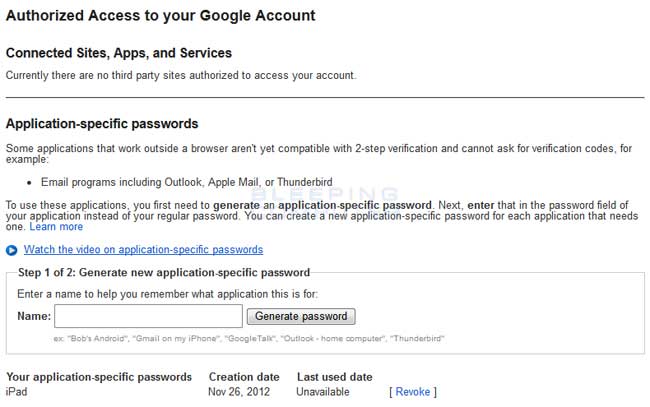Click the Last used date column header
The height and width of the screenshot is (407, 650).
point(335,377)
